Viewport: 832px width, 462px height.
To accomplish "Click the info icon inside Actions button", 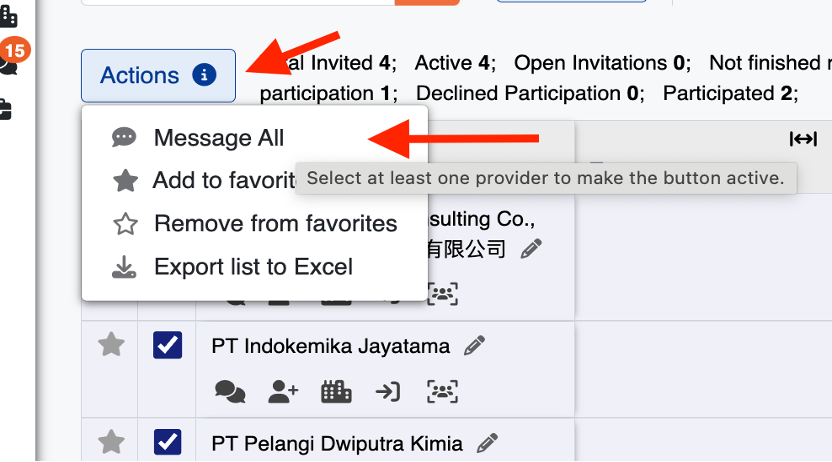I will coord(204,75).
